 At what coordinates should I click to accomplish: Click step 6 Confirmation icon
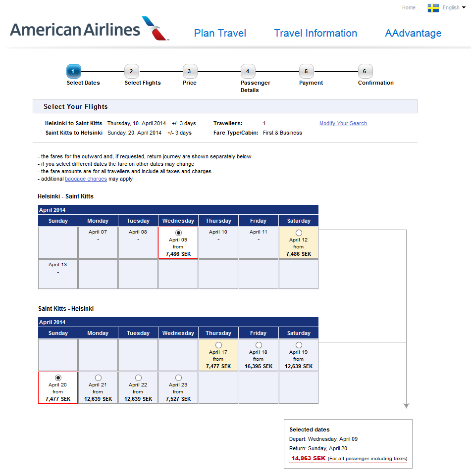coord(365,71)
